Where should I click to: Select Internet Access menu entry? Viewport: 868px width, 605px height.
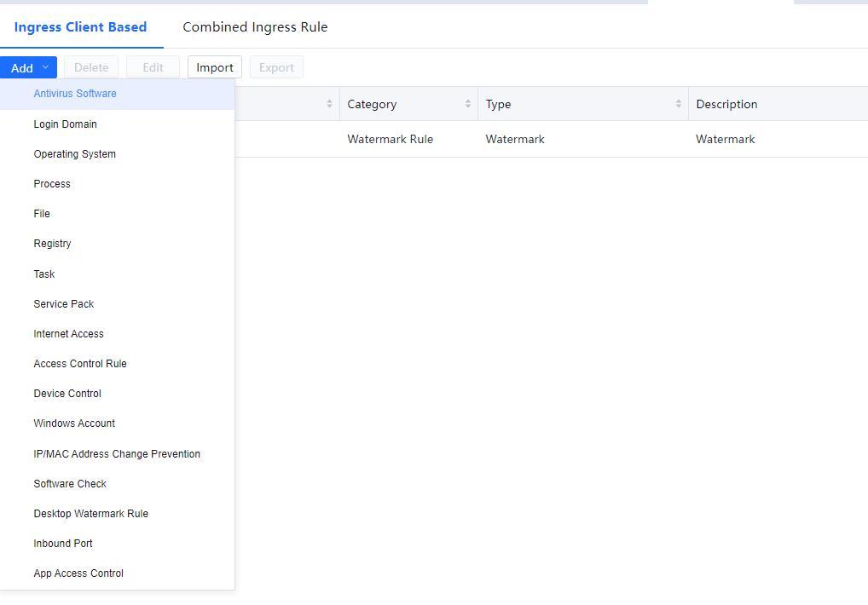[69, 334]
